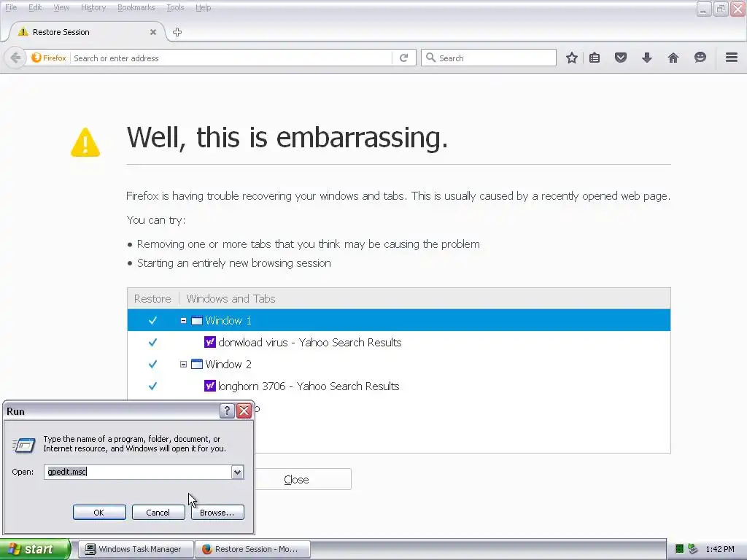
Task: Click the green tray icon in system tray
Action: point(679,549)
